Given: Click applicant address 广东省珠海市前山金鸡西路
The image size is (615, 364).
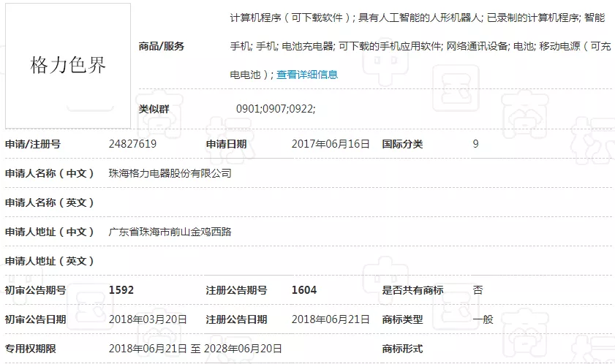Looking at the screenshot, I should pos(170,232).
